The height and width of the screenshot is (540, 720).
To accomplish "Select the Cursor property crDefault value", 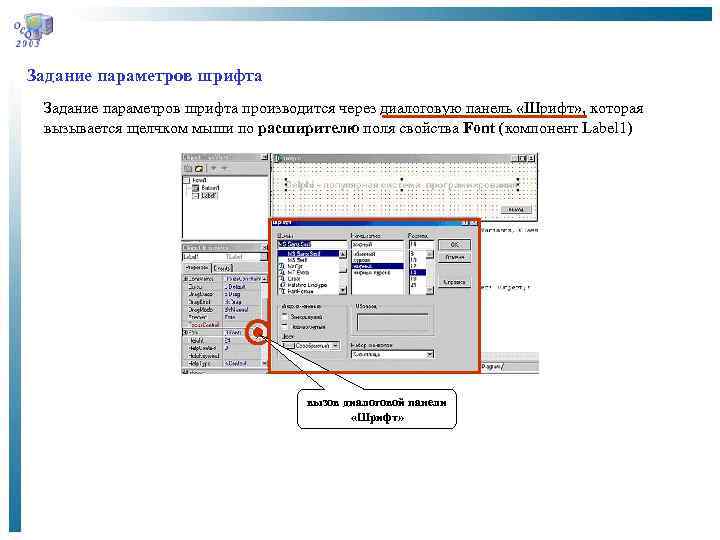I will 235,287.
